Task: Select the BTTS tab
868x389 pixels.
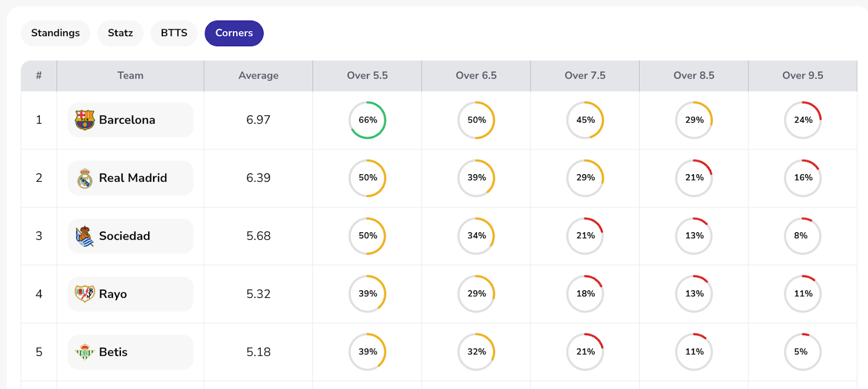Action: click(174, 33)
